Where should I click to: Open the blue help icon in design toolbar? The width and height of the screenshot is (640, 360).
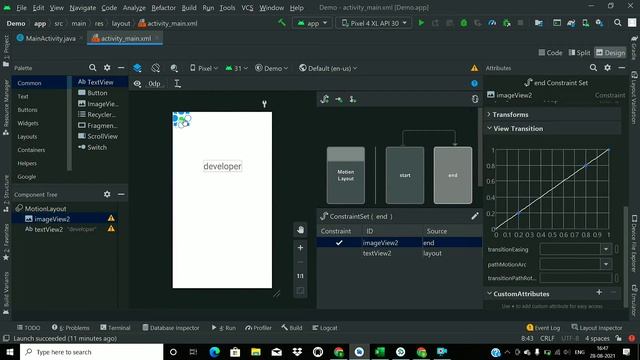click(474, 83)
